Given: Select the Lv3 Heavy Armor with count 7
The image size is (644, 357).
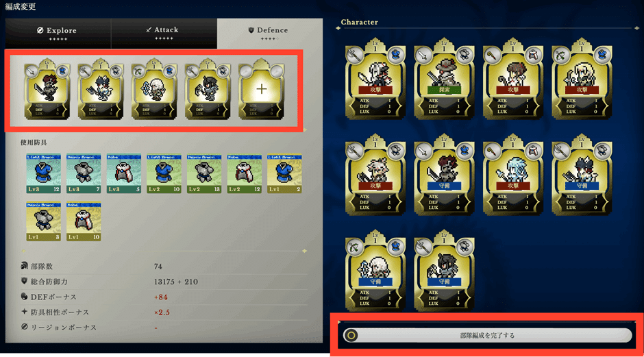Looking at the screenshot, I should coord(84,173).
